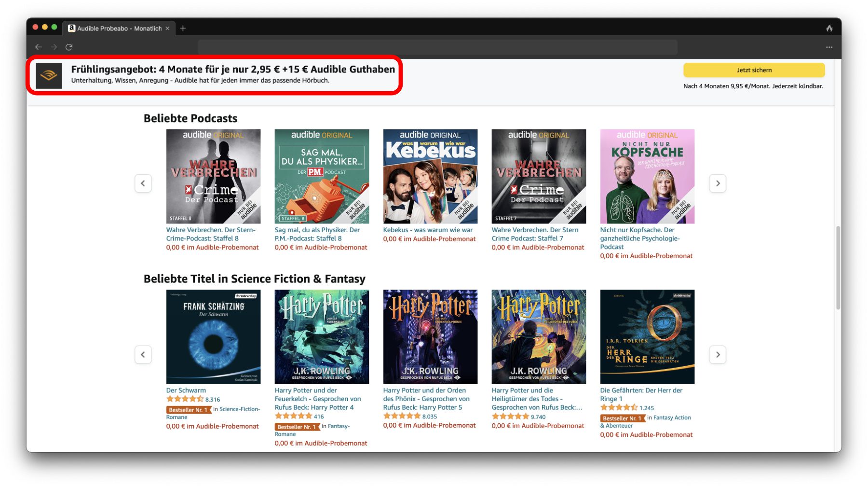The width and height of the screenshot is (868, 487).
Task: Open the Der Schwarm title link
Action: [x=186, y=390]
